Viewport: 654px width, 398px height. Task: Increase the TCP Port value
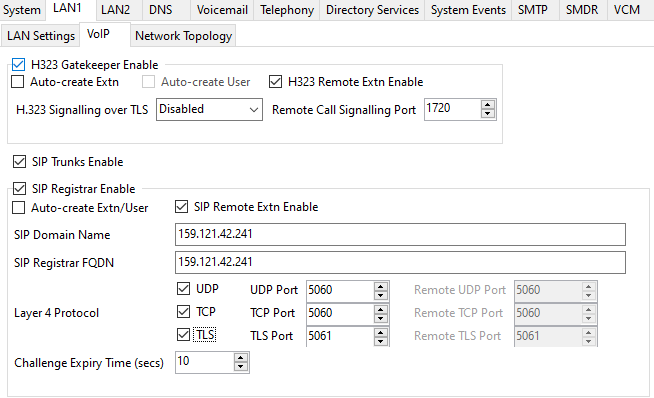point(381,309)
